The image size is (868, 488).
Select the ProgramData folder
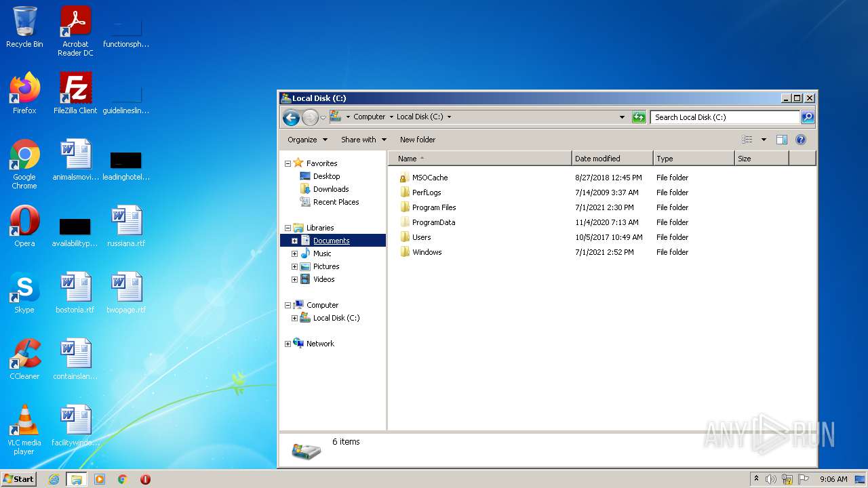point(433,222)
